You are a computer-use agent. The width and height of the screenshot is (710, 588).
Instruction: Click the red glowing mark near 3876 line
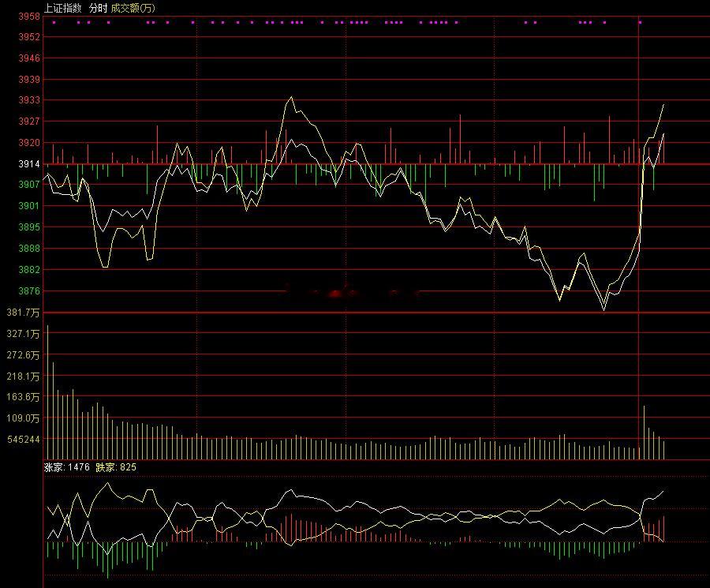335,294
